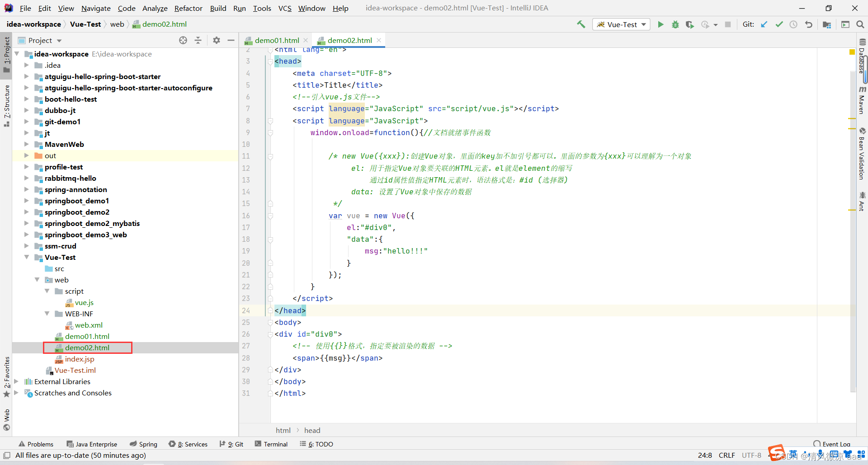Open the Web side tool window

click(x=6, y=420)
